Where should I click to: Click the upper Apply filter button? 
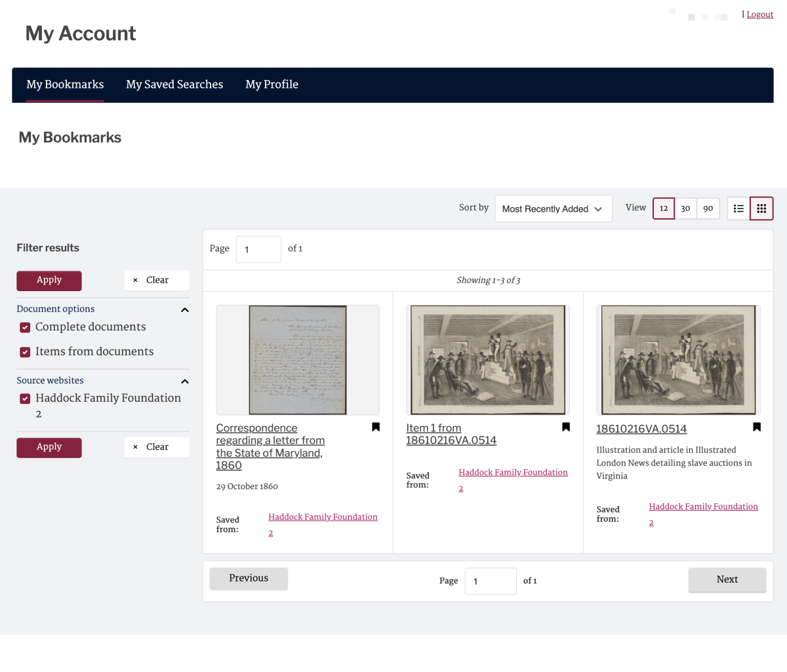click(49, 281)
